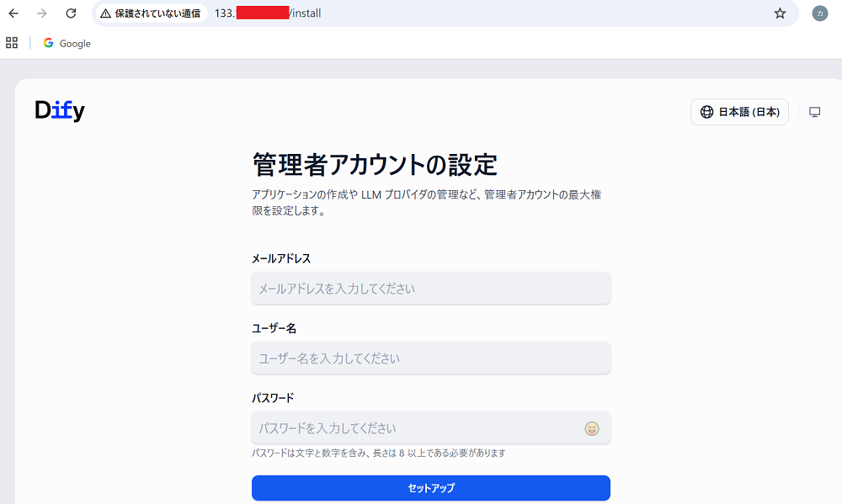
Task: Click the globe icon in language selector
Action: [x=706, y=112]
